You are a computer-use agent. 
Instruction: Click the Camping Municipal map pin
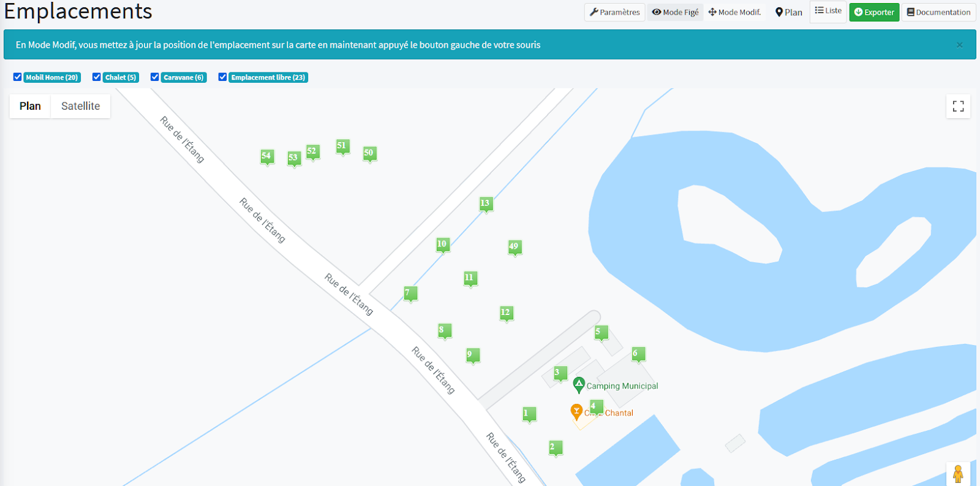tap(579, 385)
